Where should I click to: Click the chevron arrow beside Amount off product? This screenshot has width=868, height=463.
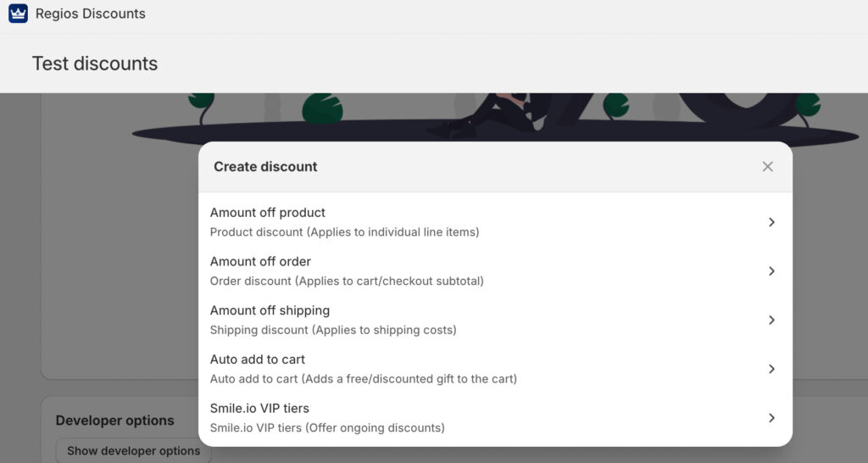click(771, 222)
